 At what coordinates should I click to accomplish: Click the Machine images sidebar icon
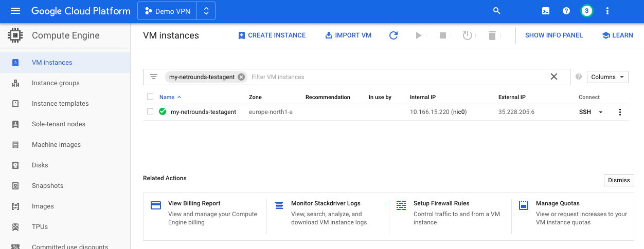pyautogui.click(x=15, y=145)
